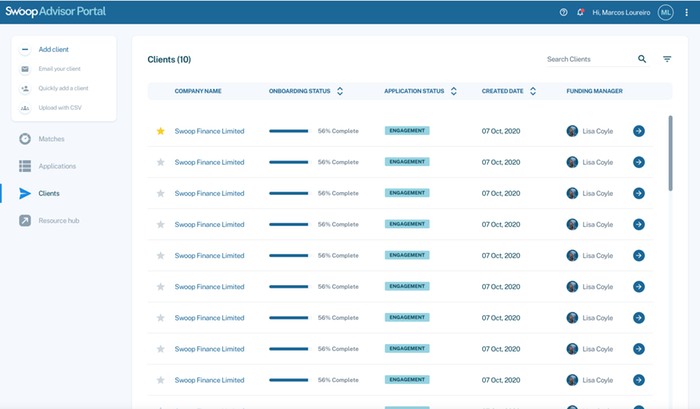Click the ML user avatar
The image size is (700, 409).
click(665, 13)
